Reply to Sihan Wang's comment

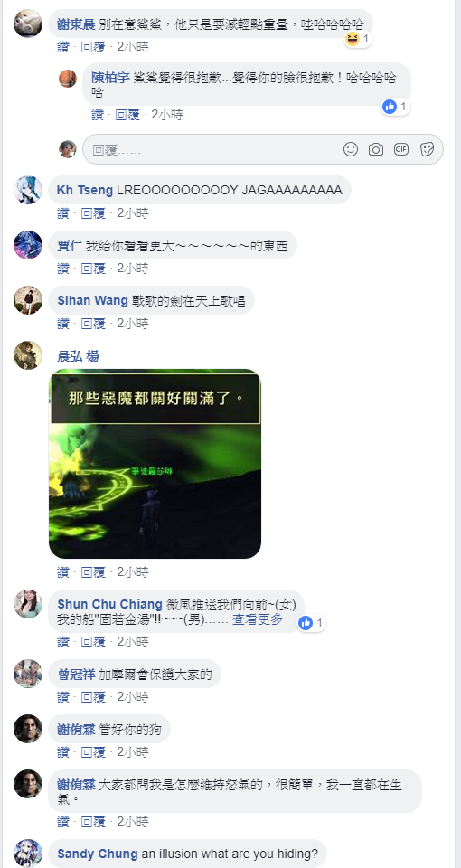point(93,324)
